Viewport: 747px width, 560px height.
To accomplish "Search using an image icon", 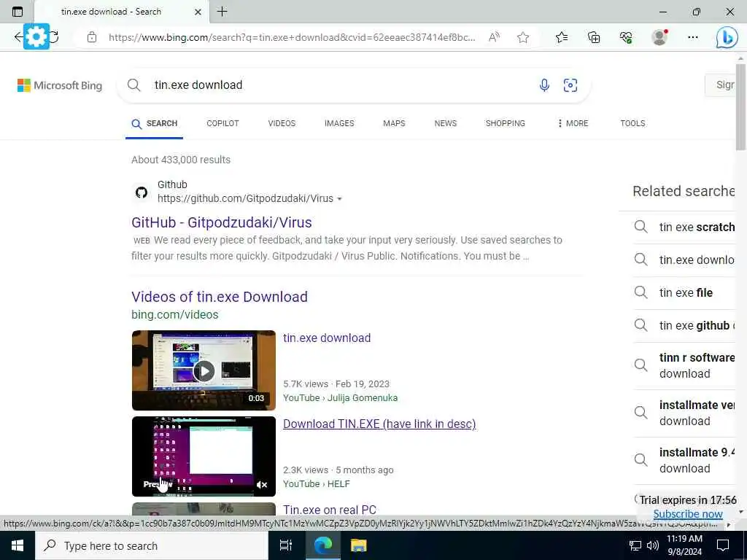I will tap(570, 85).
